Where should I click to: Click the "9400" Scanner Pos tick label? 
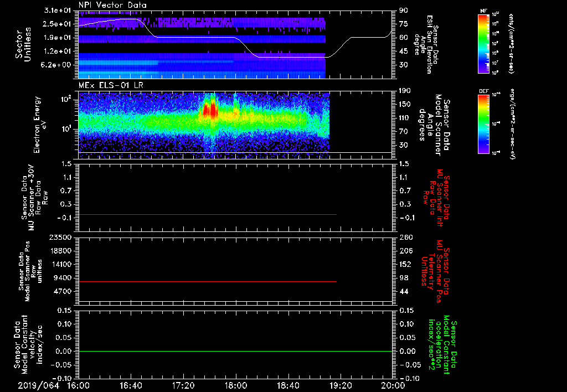(62, 278)
